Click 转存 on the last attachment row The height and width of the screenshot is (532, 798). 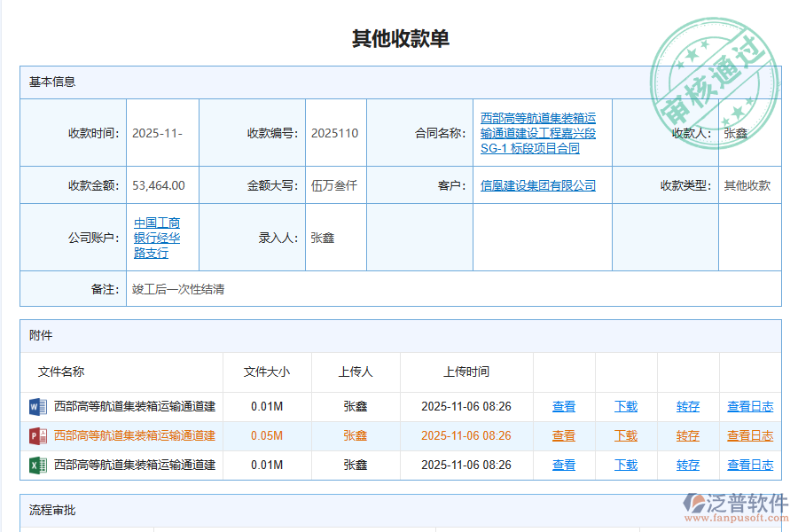pos(687,465)
